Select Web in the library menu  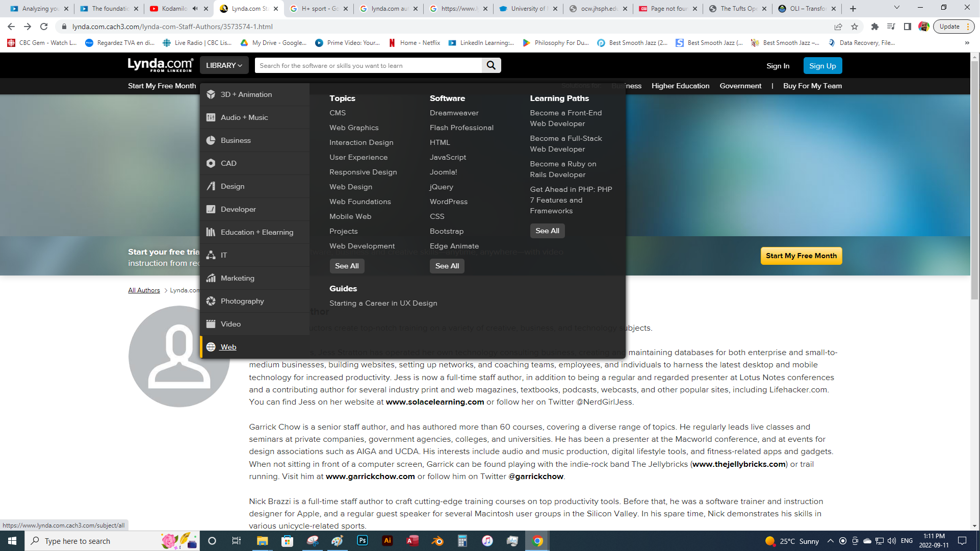(228, 347)
